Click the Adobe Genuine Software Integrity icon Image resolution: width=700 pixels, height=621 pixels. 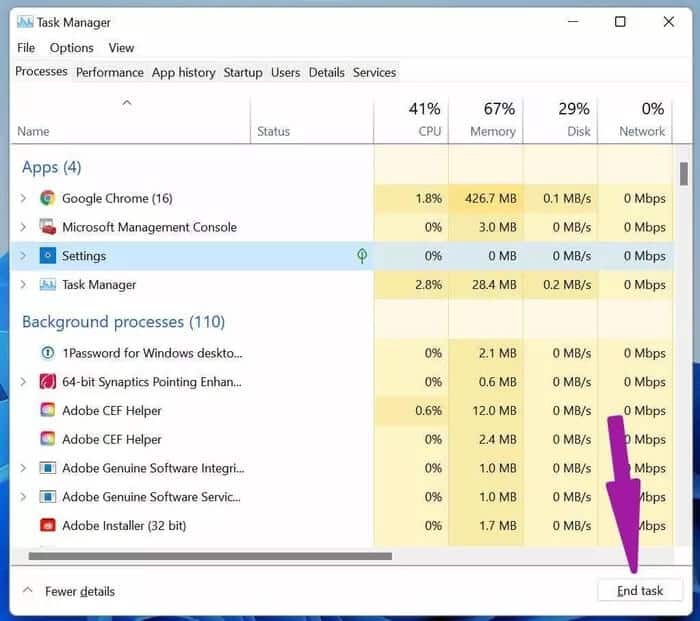47,468
